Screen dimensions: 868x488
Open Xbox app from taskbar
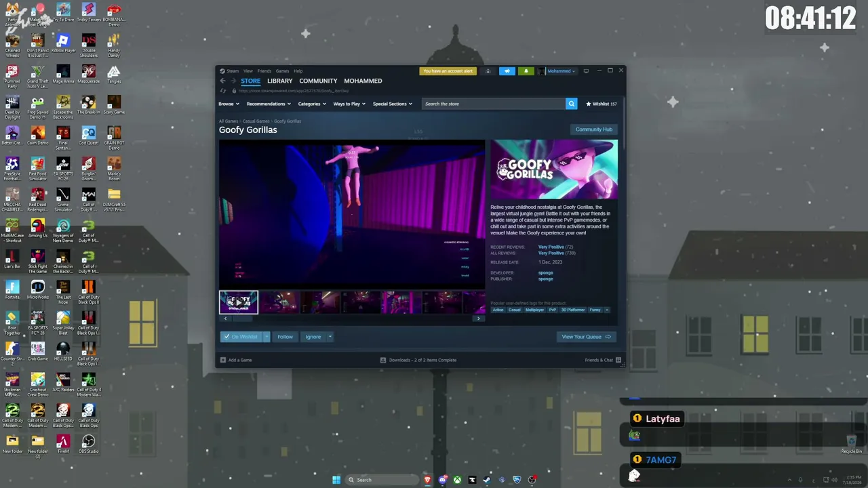tap(457, 480)
